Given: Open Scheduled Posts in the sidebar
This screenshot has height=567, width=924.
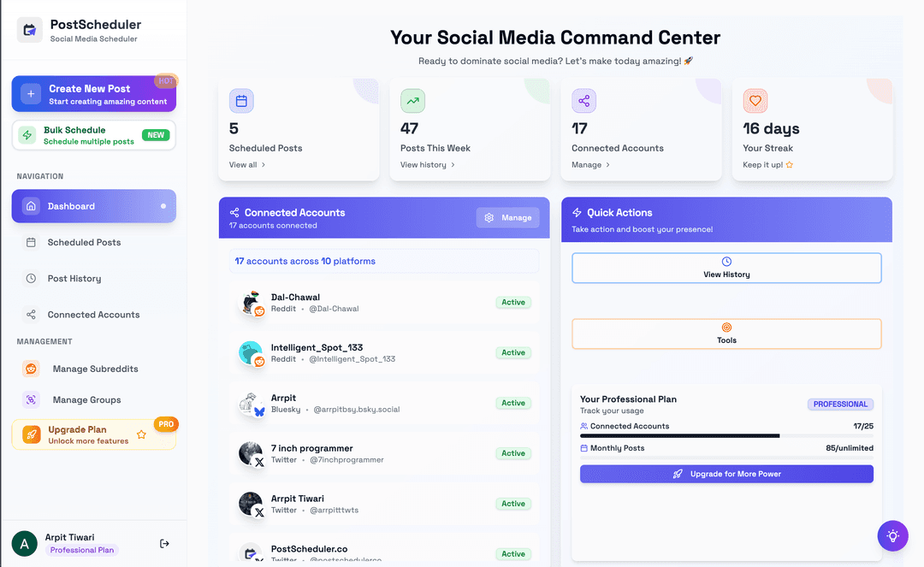Looking at the screenshot, I should (x=84, y=243).
